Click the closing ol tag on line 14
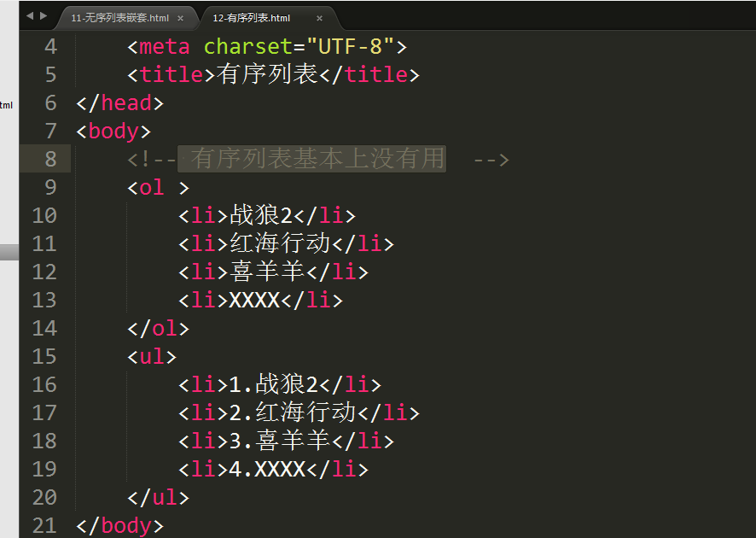The height and width of the screenshot is (538, 756). (158, 329)
